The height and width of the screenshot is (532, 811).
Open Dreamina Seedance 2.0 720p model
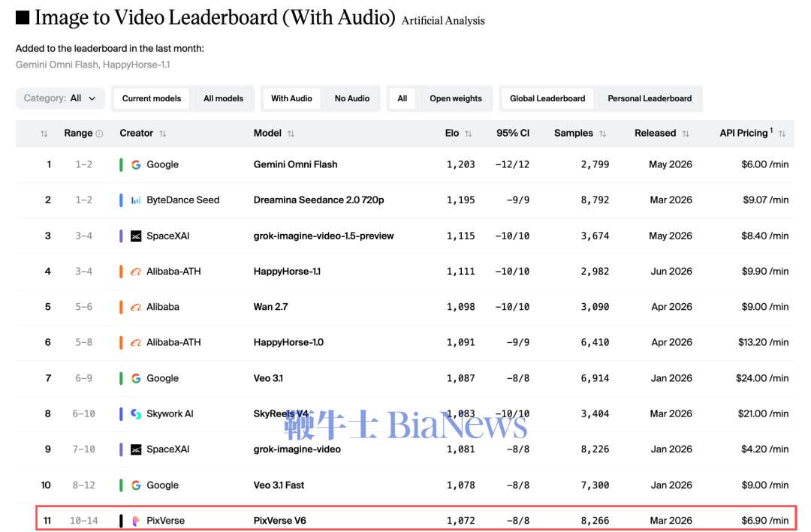coord(318,200)
